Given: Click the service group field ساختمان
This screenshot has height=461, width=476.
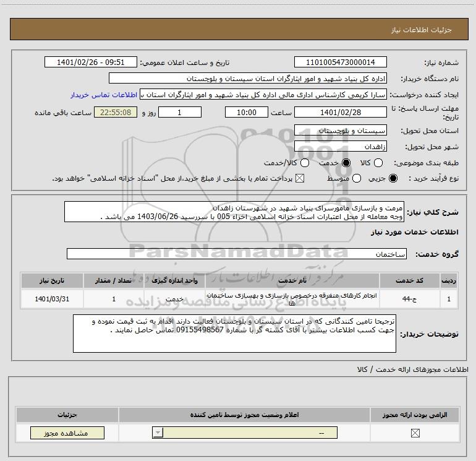Looking at the screenshot, I should [x=237, y=254].
